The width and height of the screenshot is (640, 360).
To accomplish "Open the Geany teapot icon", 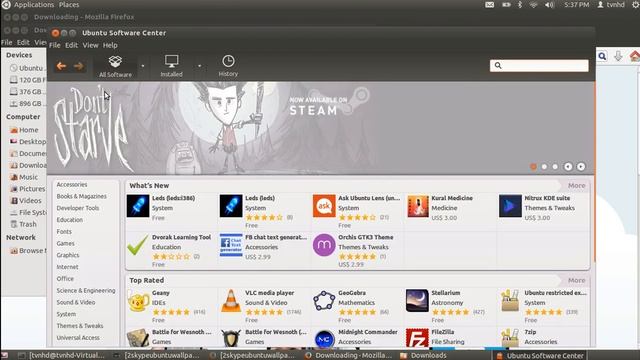I will pyautogui.click(x=138, y=301).
